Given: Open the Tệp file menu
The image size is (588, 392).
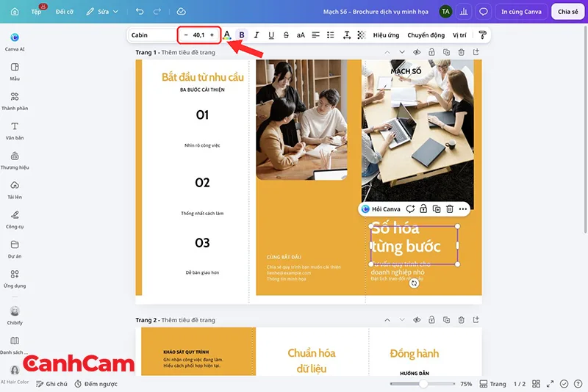Looking at the screenshot, I should click(x=36, y=12).
